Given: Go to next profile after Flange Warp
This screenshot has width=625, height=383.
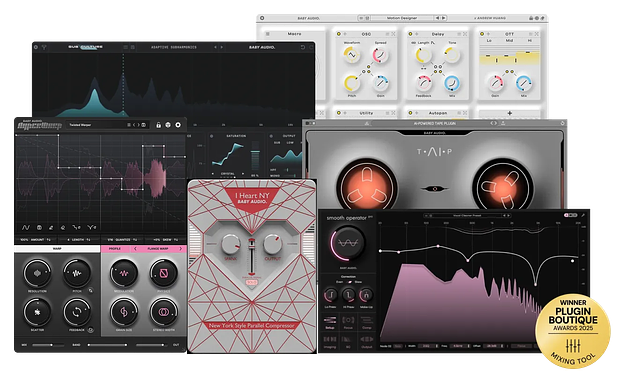Looking at the screenshot, I should pos(181,249).
